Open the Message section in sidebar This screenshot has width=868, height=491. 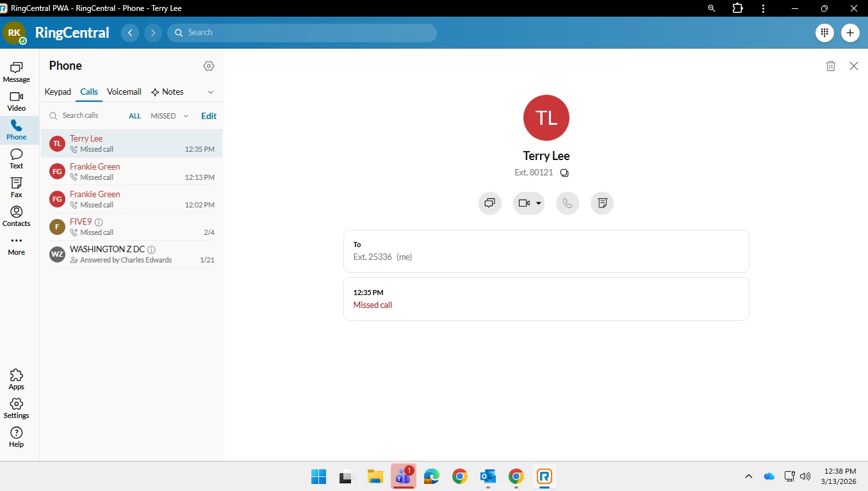17,72
